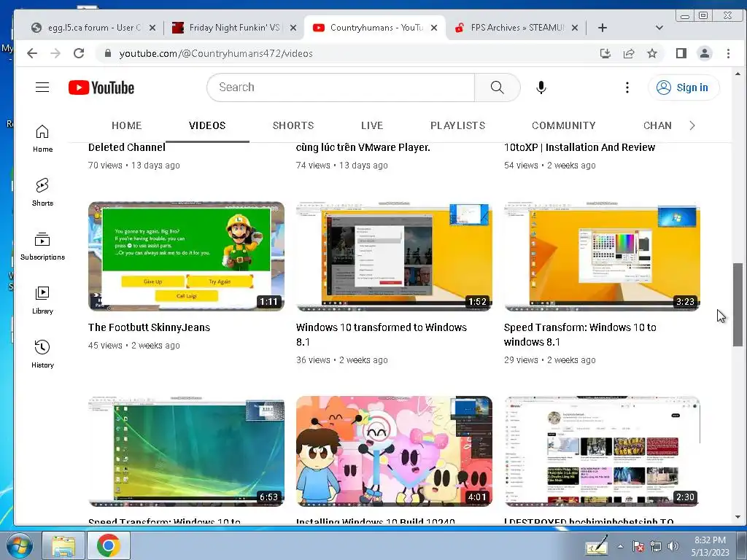The image size is (747, 560).
Task: Click the YouTube search input field
Action: [x=341, y=87]
